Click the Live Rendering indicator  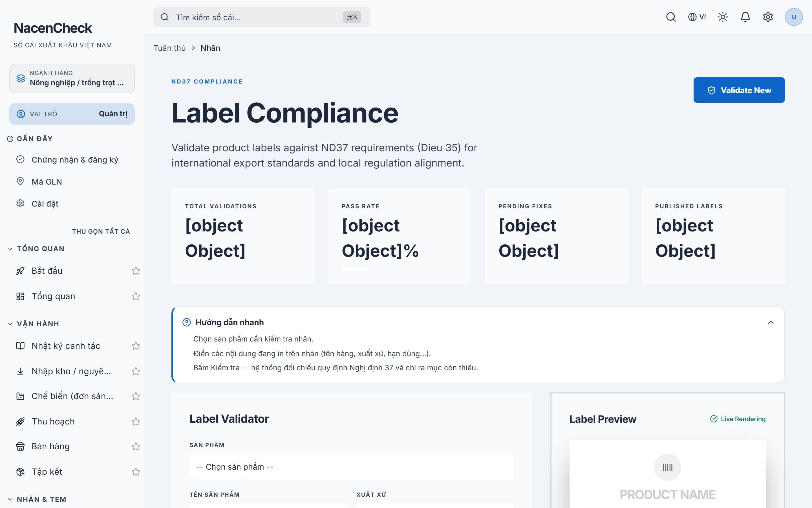(738, 419)
